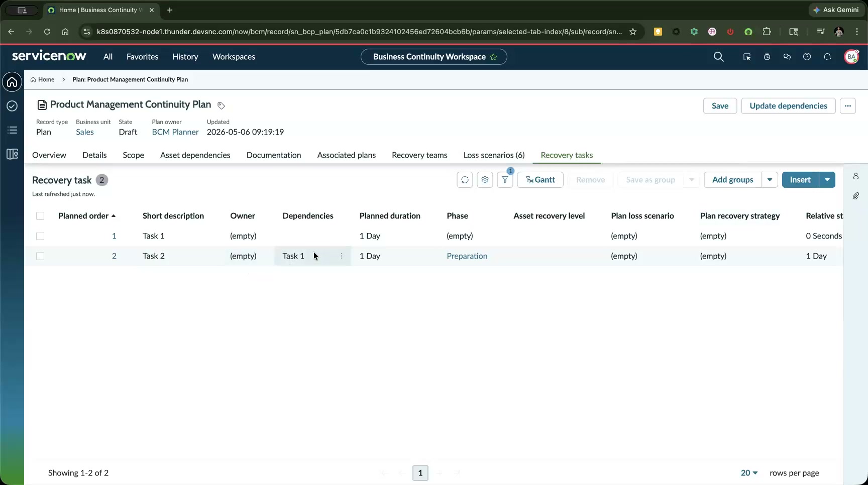This screenshot has height=485, width=868.
Task: Open the Details tab
Action: [94, 155]
